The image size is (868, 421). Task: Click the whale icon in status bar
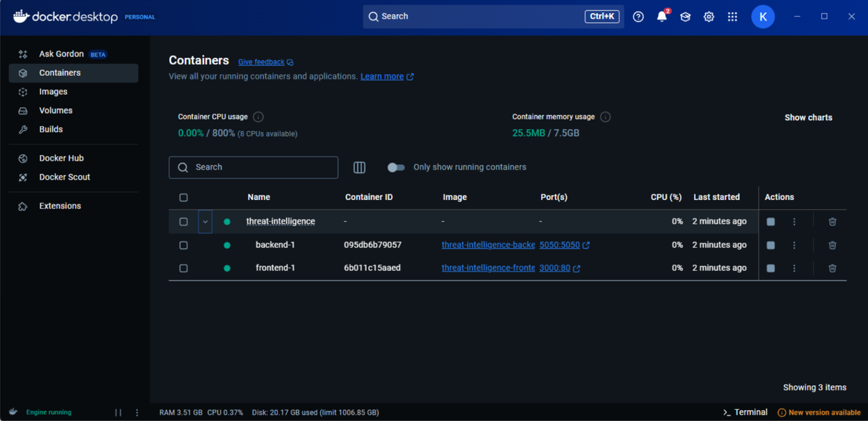13,412
